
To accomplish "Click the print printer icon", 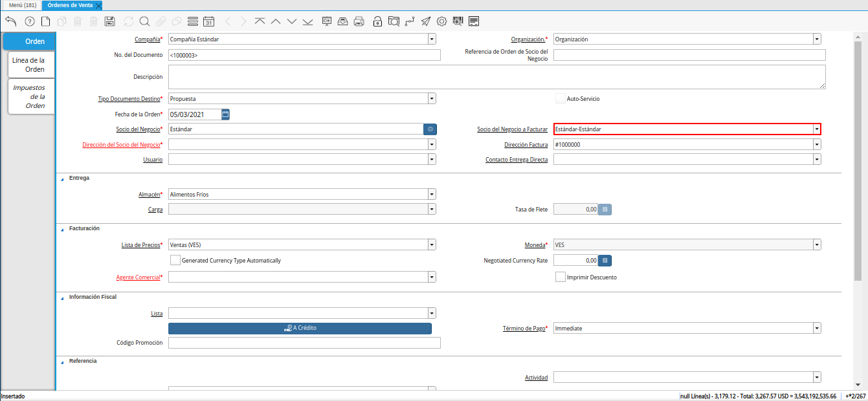I will click(359, 21).
